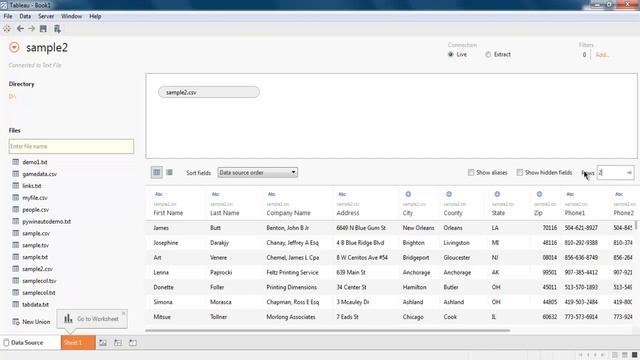Open the Window menu
This screenshot has width=640, height=360.
71,16
